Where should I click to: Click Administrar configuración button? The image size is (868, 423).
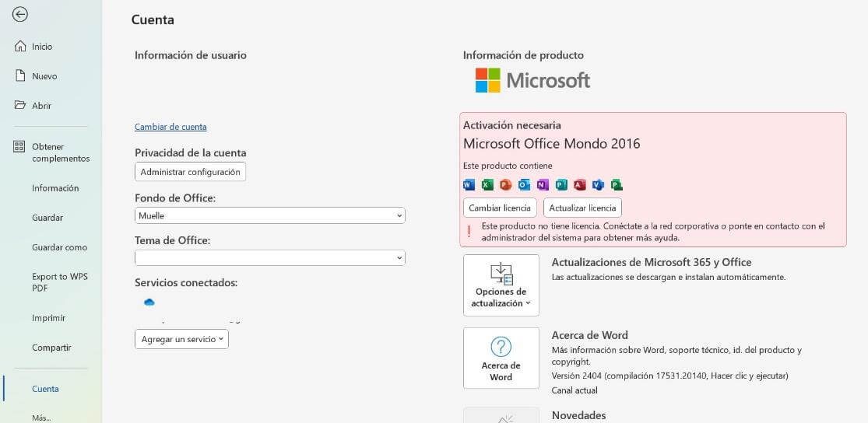(191, 172)
